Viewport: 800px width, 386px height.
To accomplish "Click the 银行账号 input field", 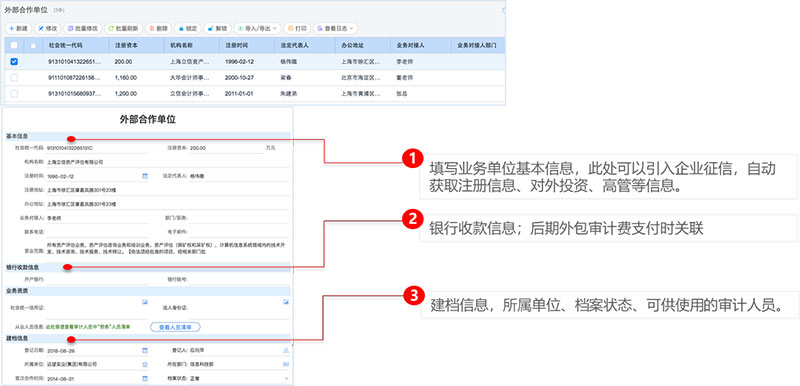I will point(239,279).
